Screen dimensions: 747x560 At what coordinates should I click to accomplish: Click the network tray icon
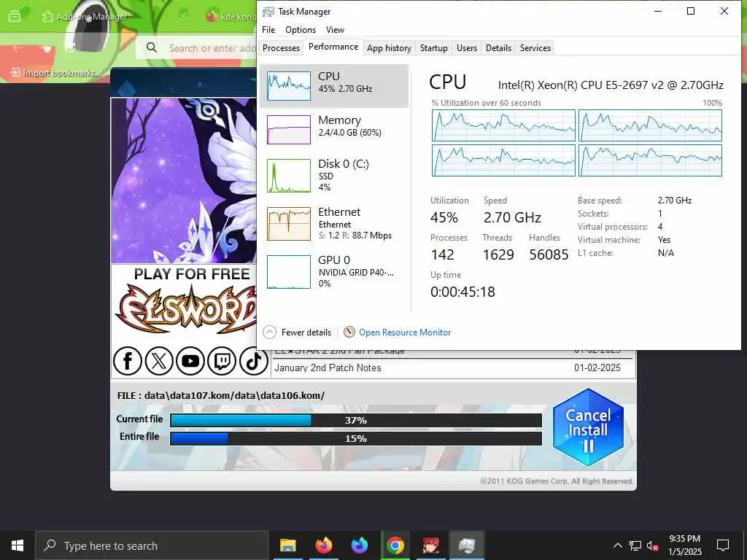(635, 545)
